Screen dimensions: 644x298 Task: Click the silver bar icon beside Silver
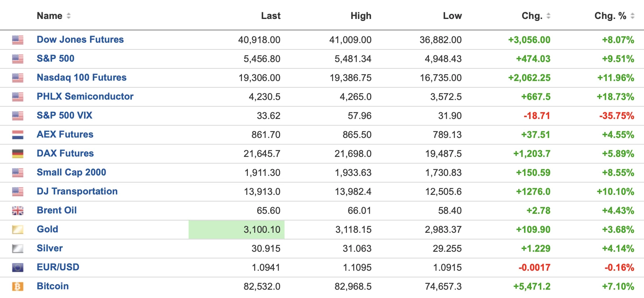click(18, 249)
